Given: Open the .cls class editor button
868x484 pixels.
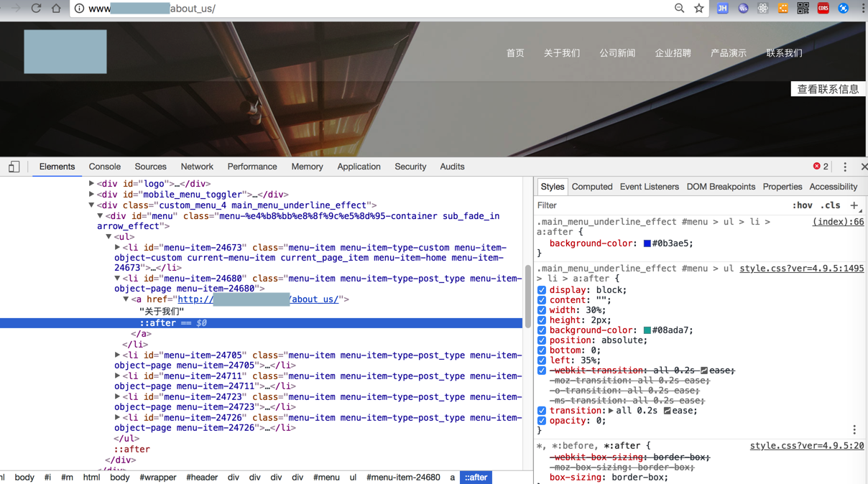Looking at the screenshot, I should pyautogui.click(x=830, y=205).
